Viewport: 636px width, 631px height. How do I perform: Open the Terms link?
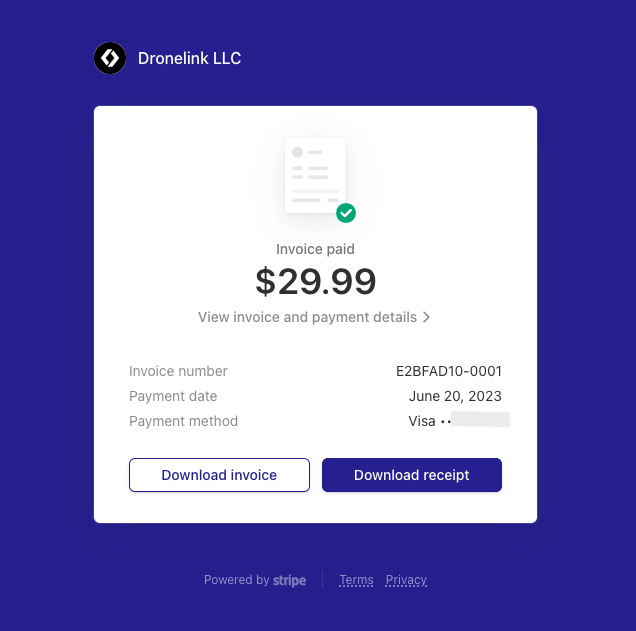click(x=356, y=580)
